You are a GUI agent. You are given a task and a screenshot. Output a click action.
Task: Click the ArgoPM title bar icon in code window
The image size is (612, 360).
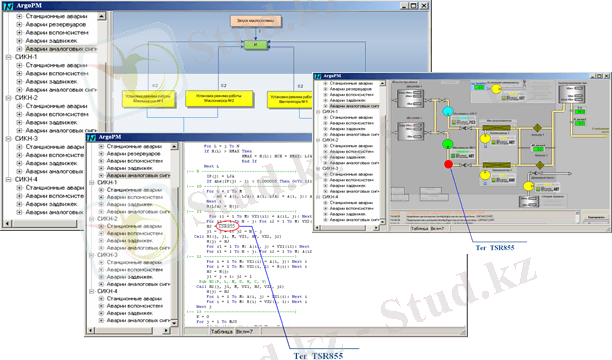point(91,137)
